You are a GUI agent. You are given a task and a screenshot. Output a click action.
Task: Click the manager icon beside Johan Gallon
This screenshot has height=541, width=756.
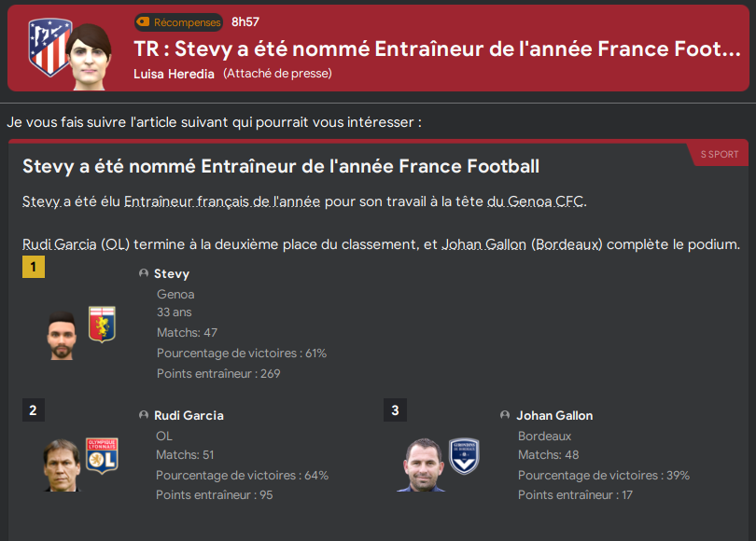click(x=504, y=415)
